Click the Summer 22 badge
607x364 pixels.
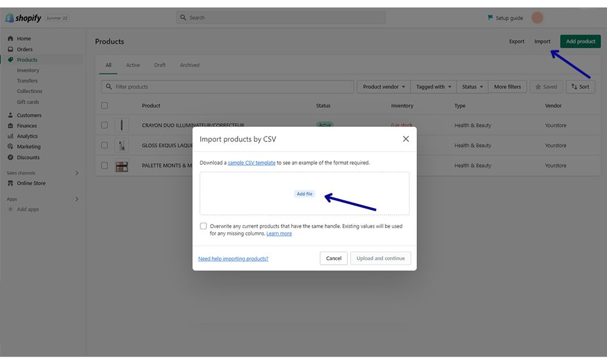click(x=57, y=18)
